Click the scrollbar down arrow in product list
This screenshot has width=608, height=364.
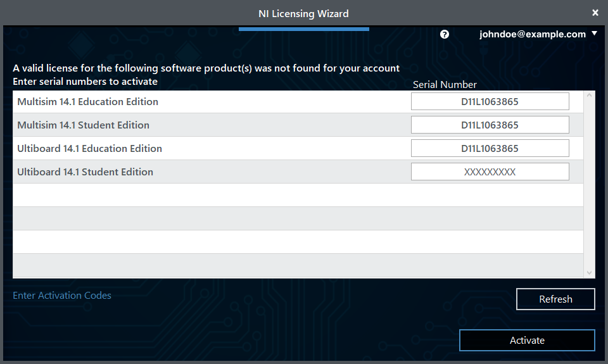coord(589,273)
